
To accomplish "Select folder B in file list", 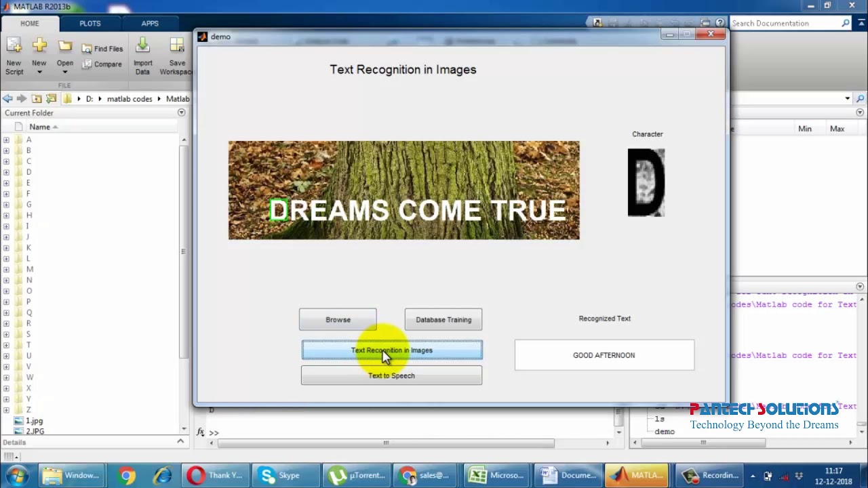I will 28,150.
